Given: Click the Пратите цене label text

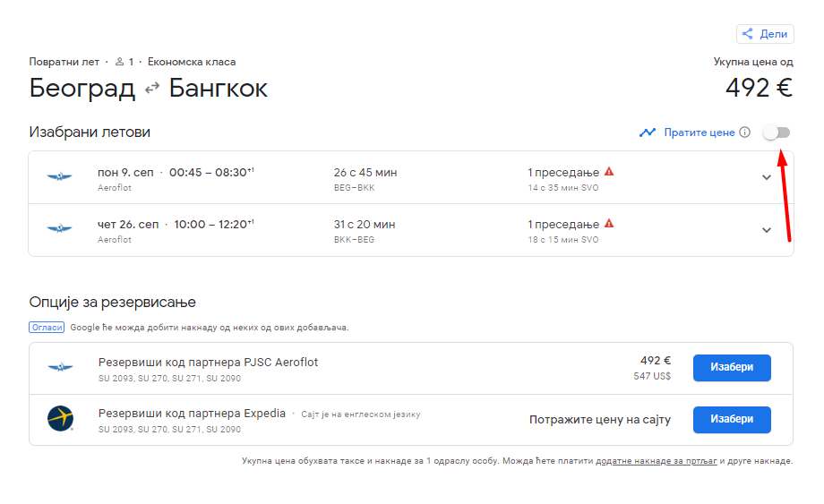Looking at the screenshot, I should [x=700, y=132].
